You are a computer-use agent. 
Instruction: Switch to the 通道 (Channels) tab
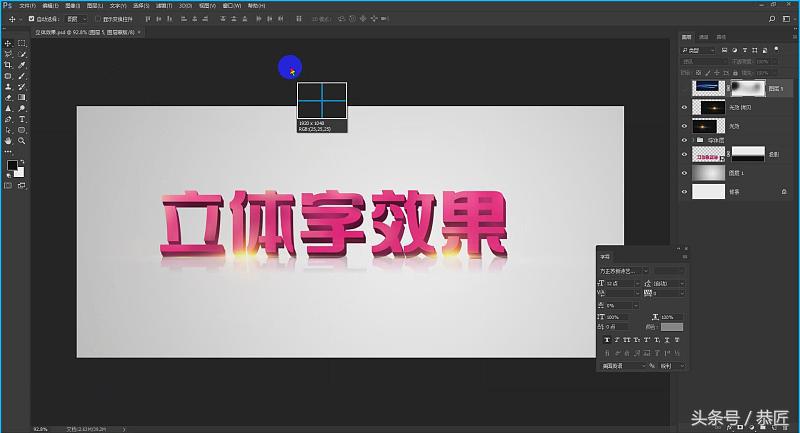[704, 37]
